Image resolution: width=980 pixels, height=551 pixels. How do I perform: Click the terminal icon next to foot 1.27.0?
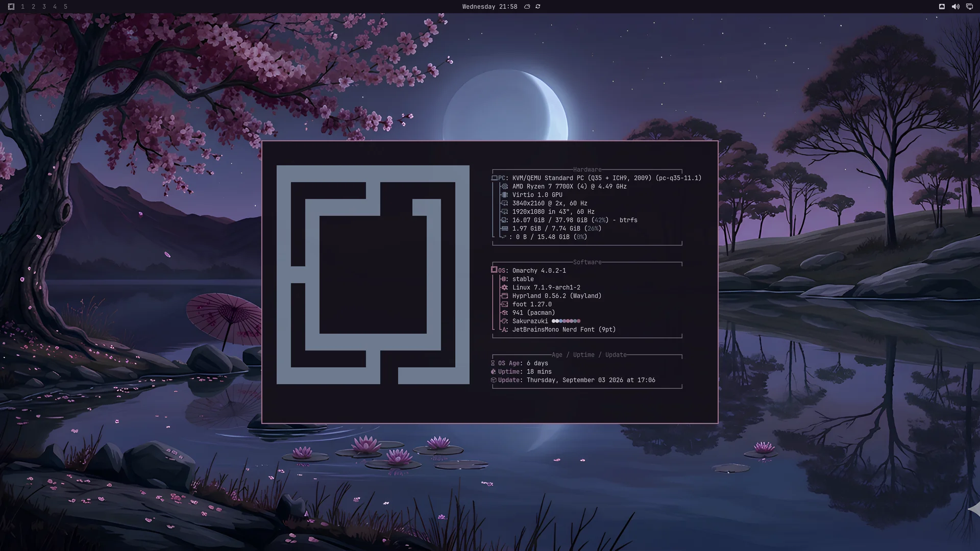505,304
